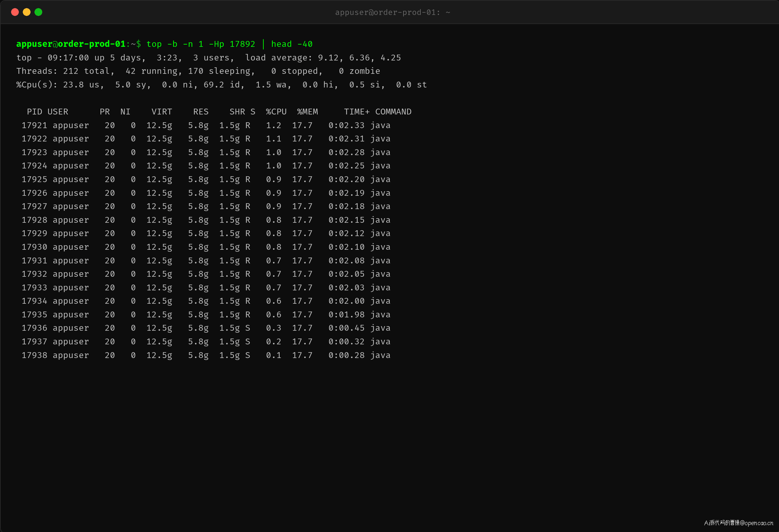
Task: Click the head -40 part of the command
Action: click(292, 44)
